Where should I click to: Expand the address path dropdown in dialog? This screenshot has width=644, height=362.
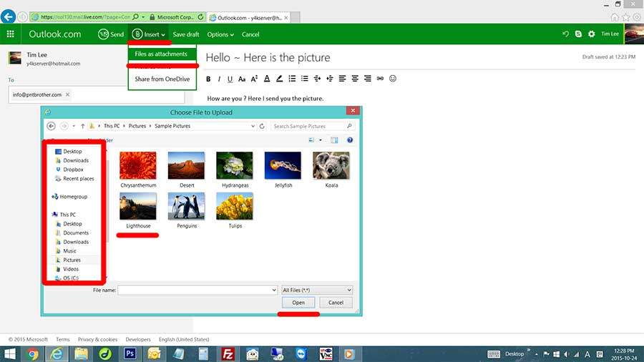[x=253, y=126]
